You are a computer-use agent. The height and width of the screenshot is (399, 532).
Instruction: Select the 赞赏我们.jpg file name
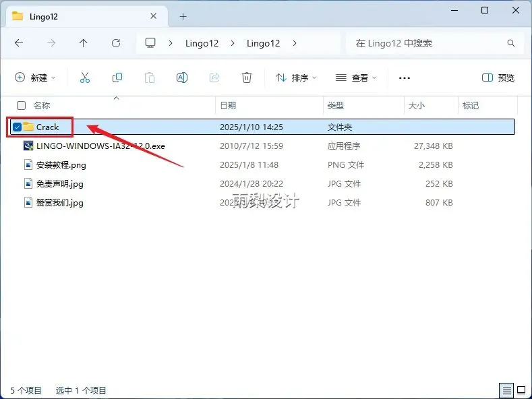tap(60, 203)
